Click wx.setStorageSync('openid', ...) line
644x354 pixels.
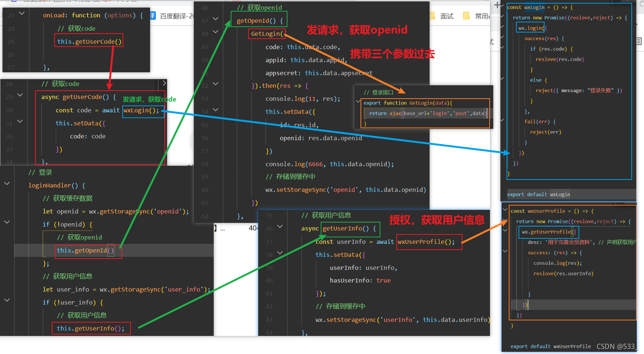click(346, 190)
